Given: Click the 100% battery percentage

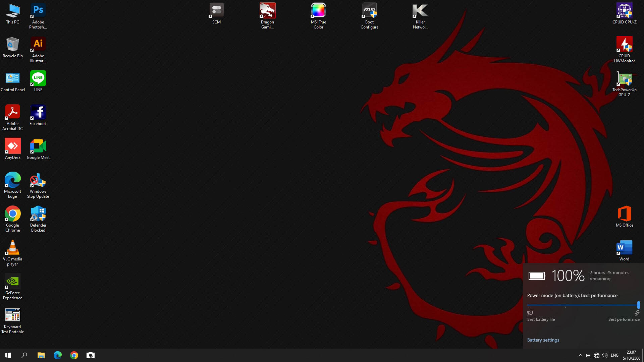Looking at the screenshot, I should 568,276.
